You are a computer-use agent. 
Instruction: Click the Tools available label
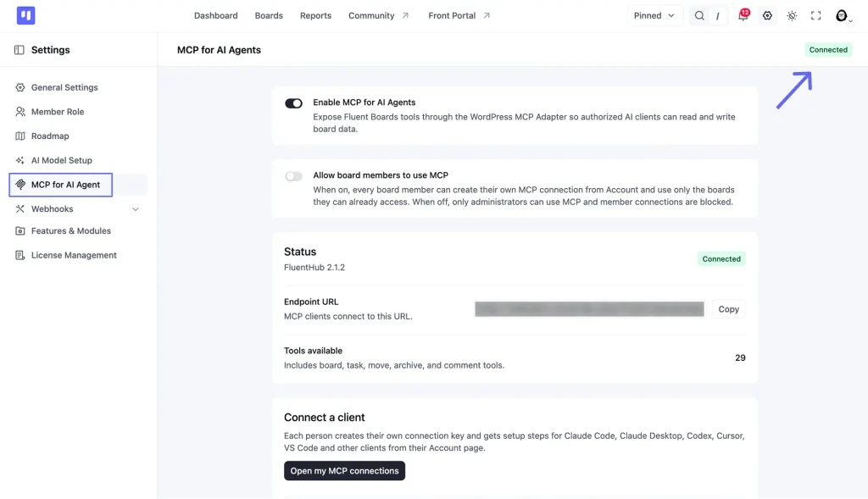click(x=314, y=351)
